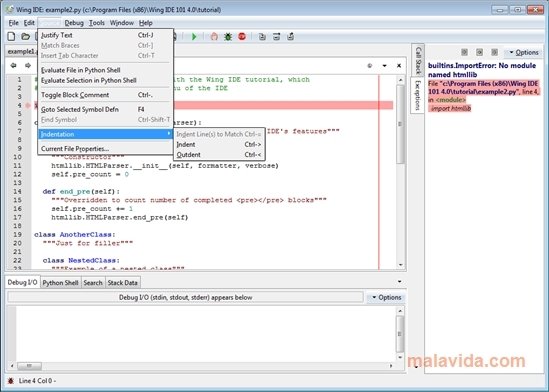549x392 pixels.
Task: Click the editor vertical scrollbar thumb
Action: coord(400,124)
